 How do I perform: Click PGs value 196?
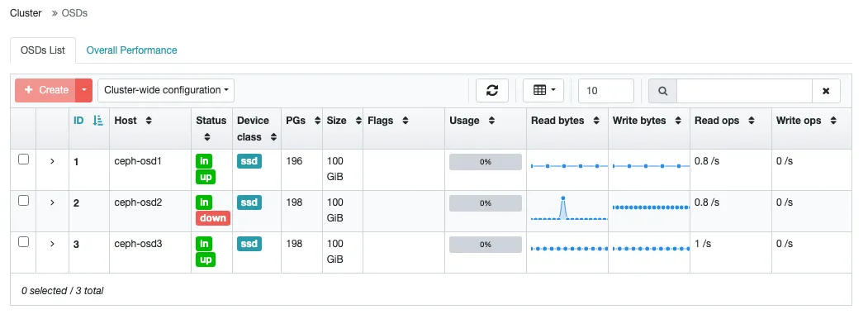(294, 161)
